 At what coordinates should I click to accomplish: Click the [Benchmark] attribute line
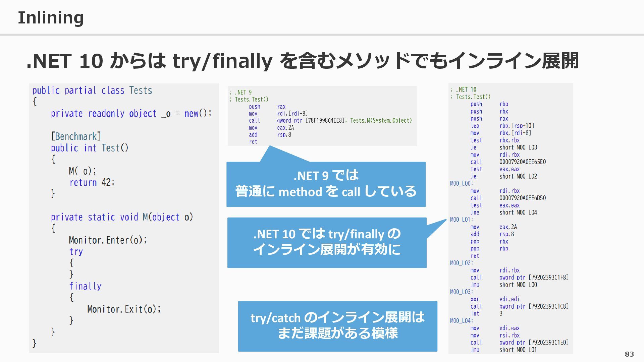tap(76, 136)
